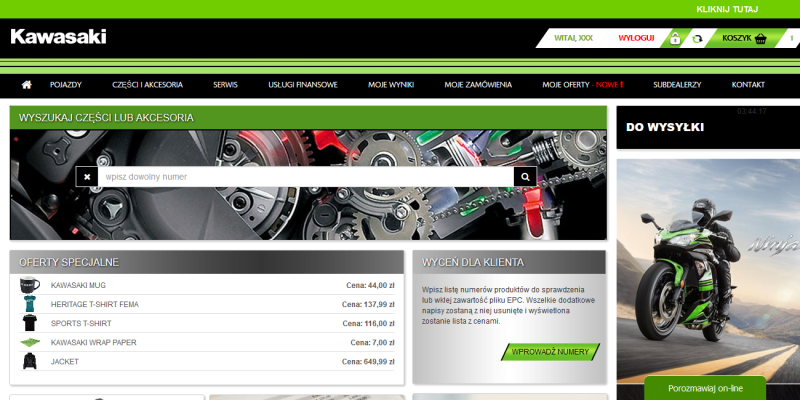Open the Jacket product thumbnail
This screenshot has width=800, height=400.
pyautogui.click(x=29, y=361)
